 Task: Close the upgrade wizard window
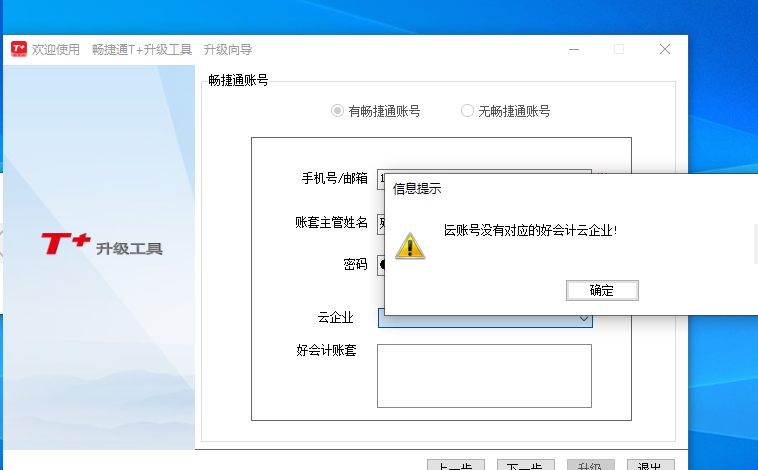pos(665,49)
